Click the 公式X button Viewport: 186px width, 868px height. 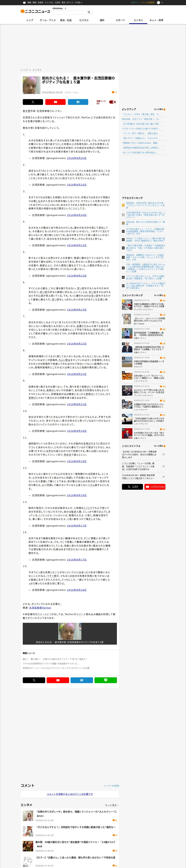pos(132,487)
